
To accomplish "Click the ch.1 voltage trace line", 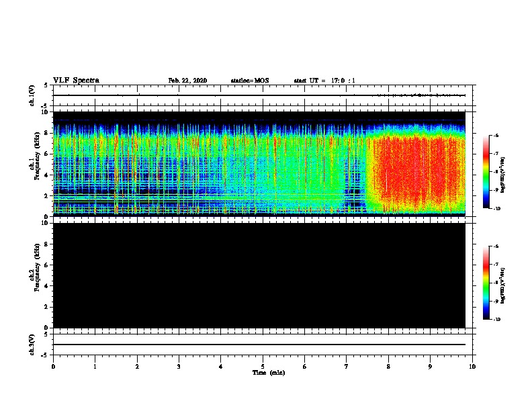I will (x=259, y=95).
